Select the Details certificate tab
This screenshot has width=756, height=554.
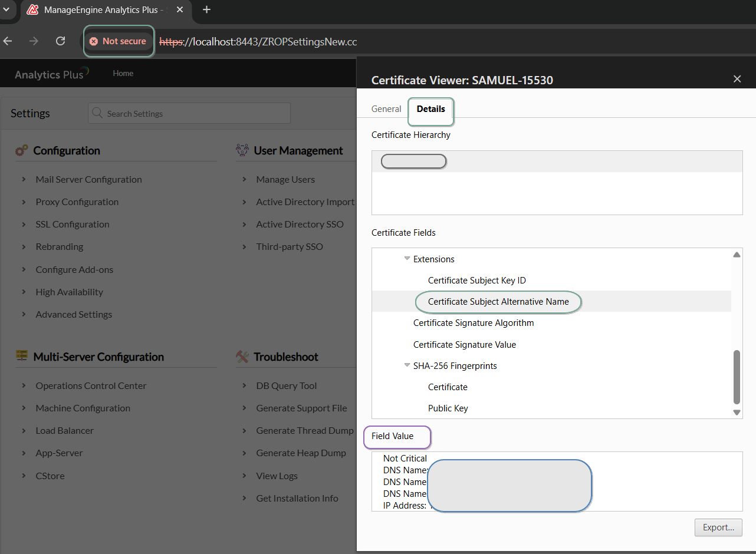tap(431, 109)
